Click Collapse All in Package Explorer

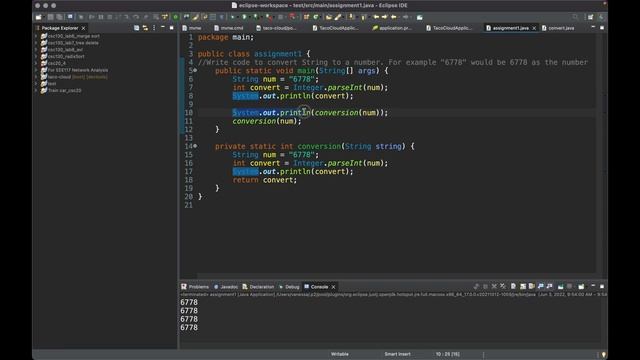click(136, 28)
